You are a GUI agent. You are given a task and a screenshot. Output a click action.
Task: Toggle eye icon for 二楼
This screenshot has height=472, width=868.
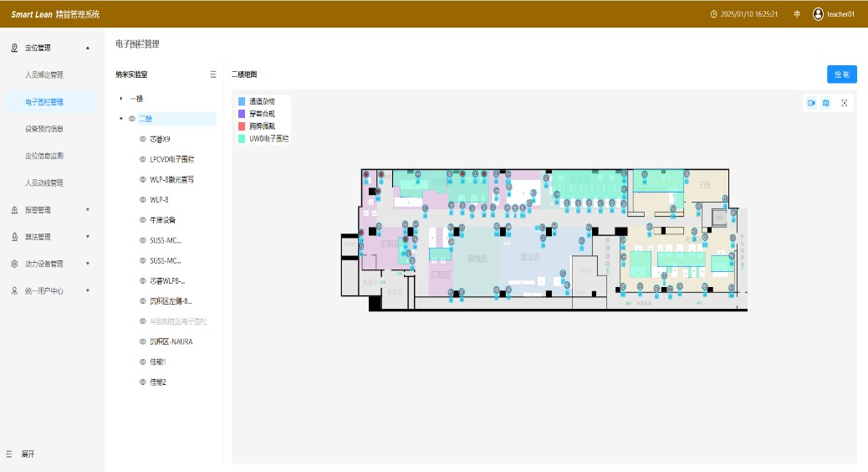click(x=132, y=119)
